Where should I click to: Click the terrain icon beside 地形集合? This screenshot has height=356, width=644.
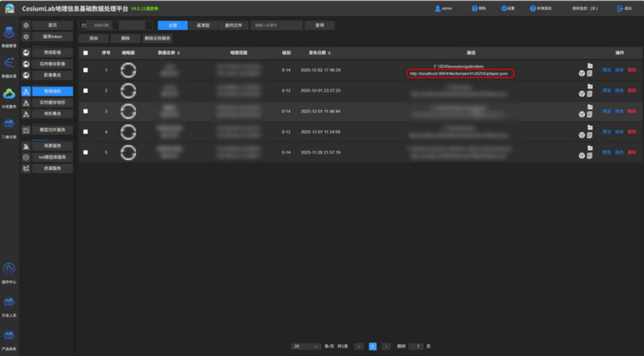pos(26,114)
